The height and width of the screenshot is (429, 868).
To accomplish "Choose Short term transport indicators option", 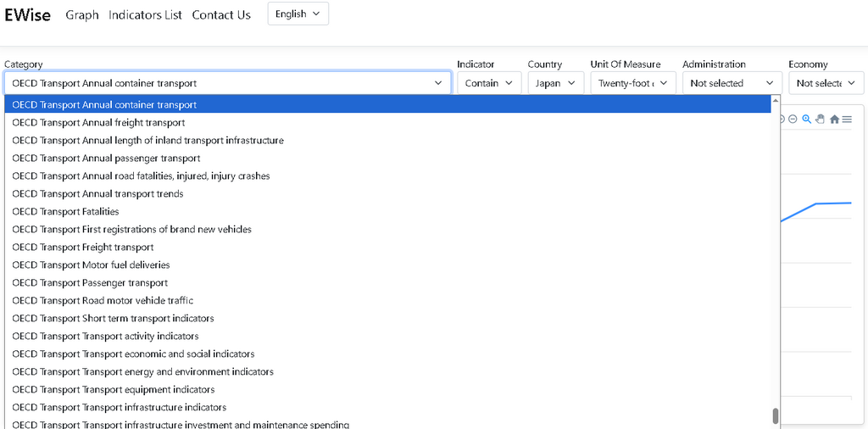I will click(387, 318).
